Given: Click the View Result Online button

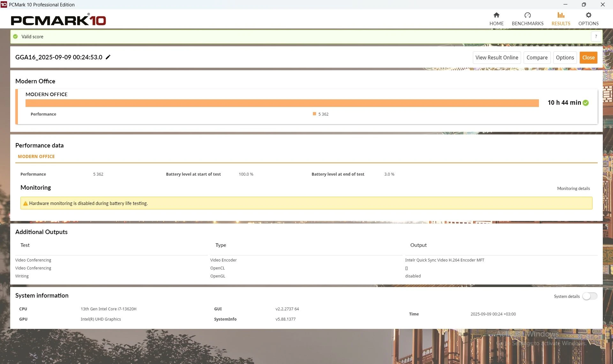Looking at the screenshot, I should [496, 57].
